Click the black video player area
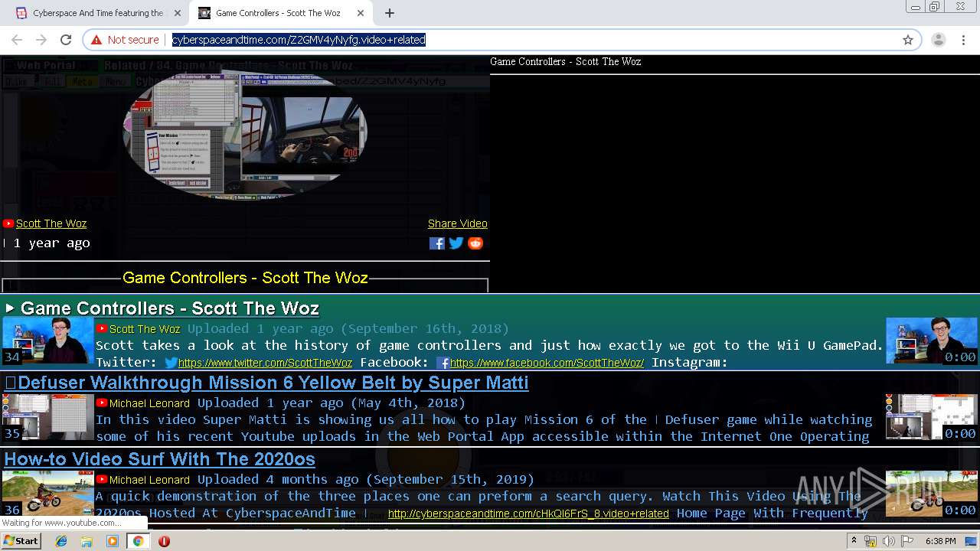This screenshot has height=551, width=980. pyautogui.click(x=735, y=184)
